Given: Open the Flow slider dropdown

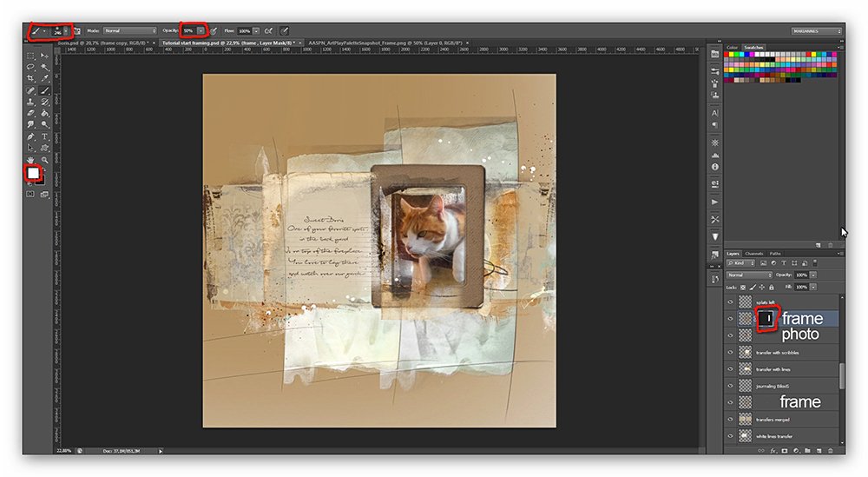Looking at the screenshot, I should point(256,31).
